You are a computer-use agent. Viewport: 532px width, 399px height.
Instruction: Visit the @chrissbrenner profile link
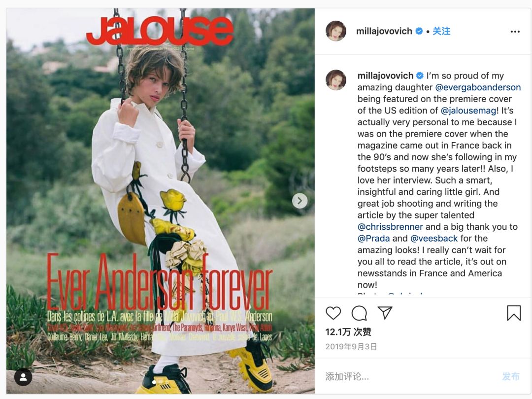[390, 227]
